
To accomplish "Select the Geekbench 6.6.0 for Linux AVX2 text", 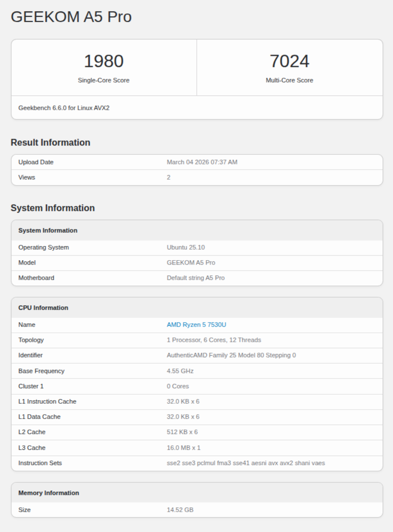I will tap(64, 108).
